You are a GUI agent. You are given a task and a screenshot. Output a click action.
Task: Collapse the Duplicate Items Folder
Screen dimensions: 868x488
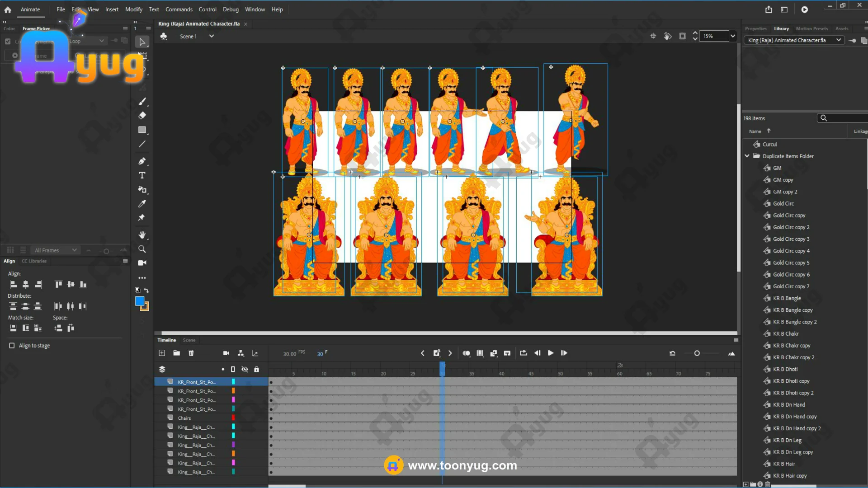pos(747,156)
